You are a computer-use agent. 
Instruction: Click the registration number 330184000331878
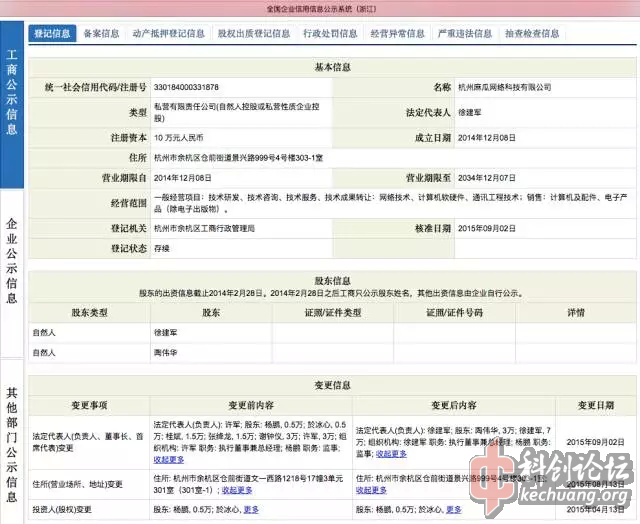coord(186,88)
